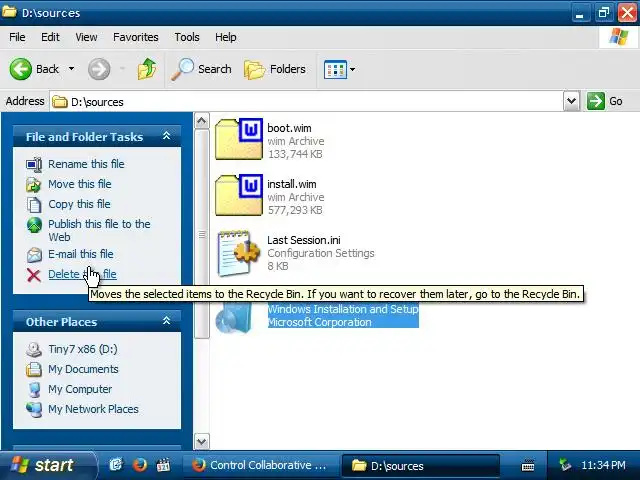Open the Back history dropdown arrow
This screenshot has height=480, width=640.
71,69
